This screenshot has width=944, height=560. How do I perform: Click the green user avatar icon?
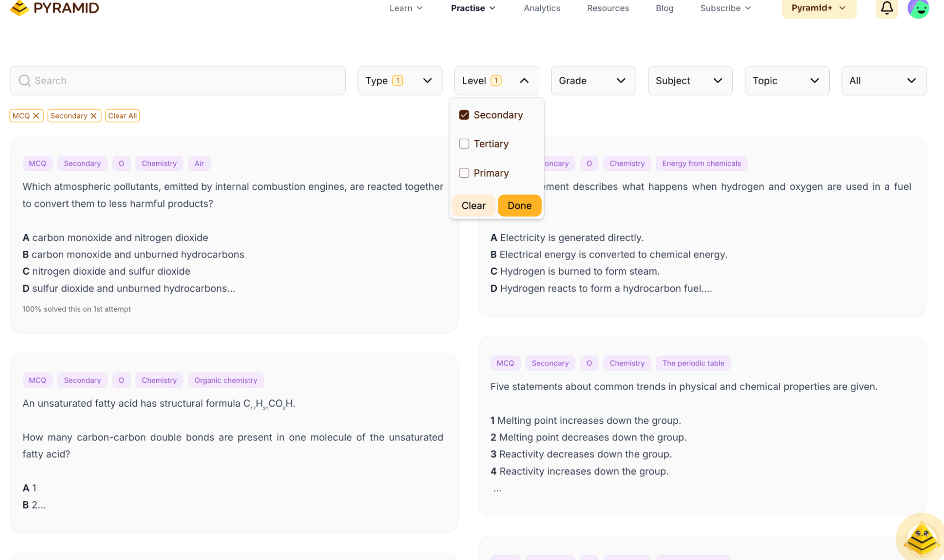918,8
